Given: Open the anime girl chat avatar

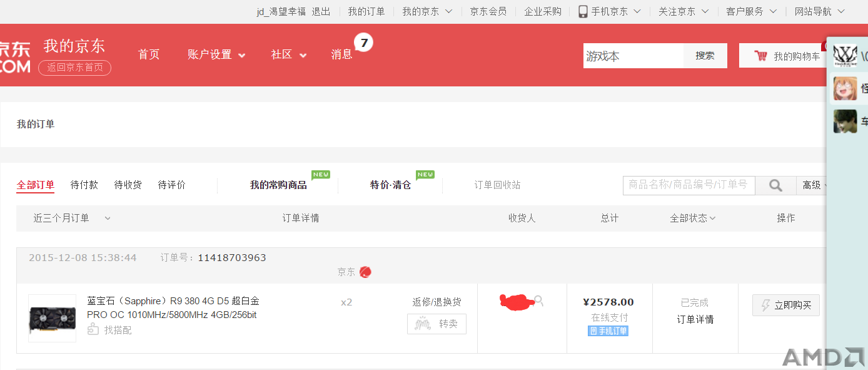Looking at the screenshot, I should [x=845, y=89].
